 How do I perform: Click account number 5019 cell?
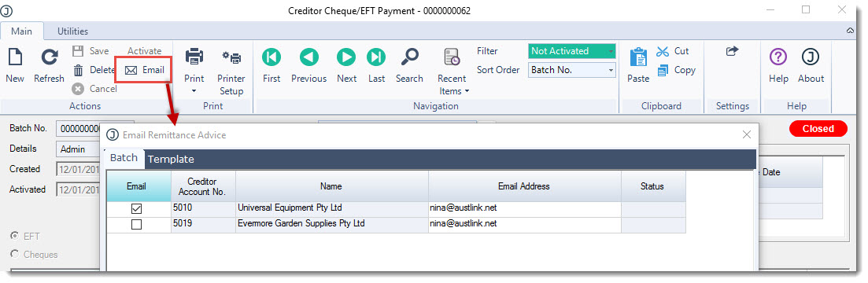[203, 224]
